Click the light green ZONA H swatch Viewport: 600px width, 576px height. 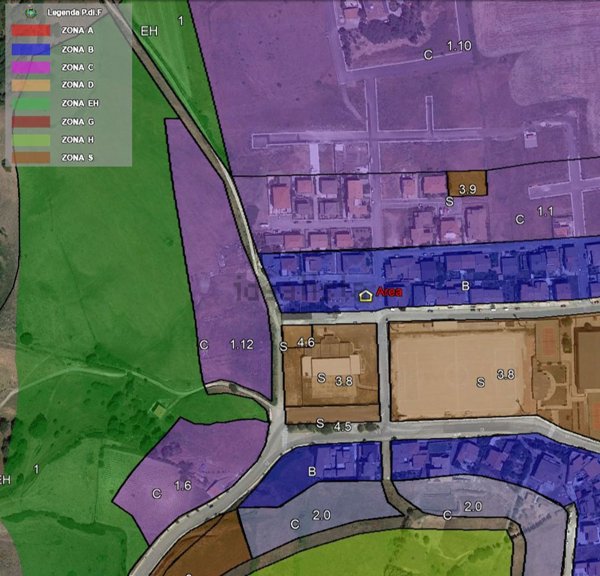click(x=31, y=139)
